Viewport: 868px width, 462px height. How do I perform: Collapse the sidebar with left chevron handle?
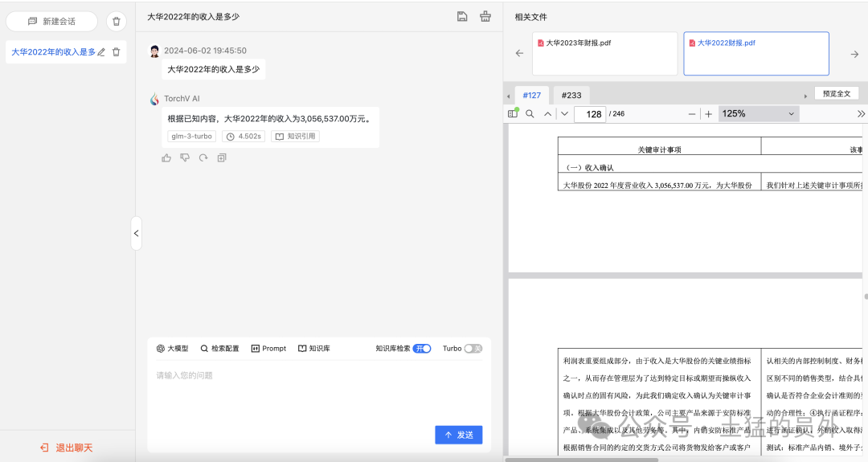(x=136, y=234)
